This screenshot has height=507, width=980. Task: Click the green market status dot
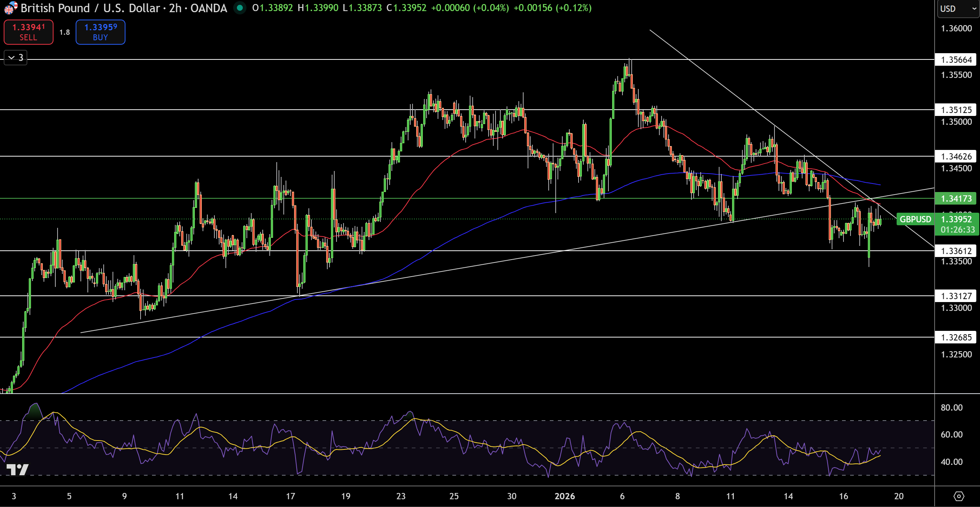[240, 8]
